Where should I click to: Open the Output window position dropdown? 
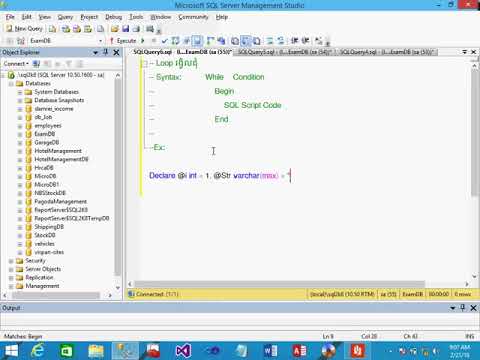tap(453, 308)
